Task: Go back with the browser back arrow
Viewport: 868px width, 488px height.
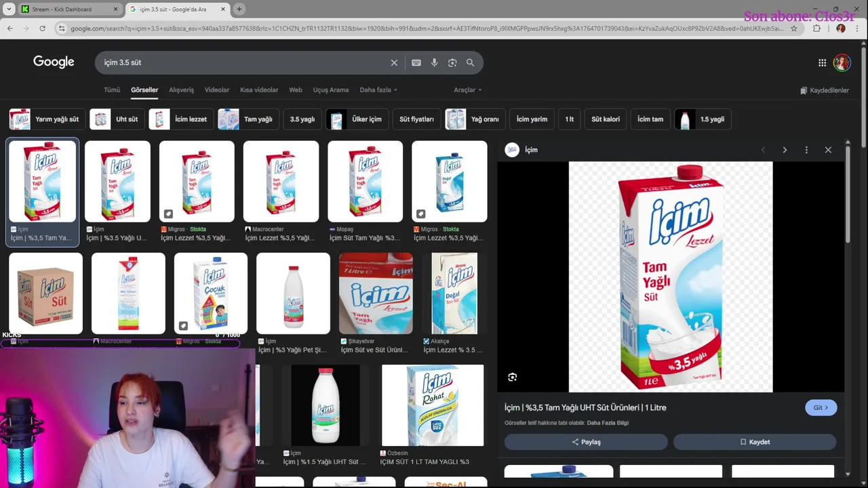Action: [9, 28]
